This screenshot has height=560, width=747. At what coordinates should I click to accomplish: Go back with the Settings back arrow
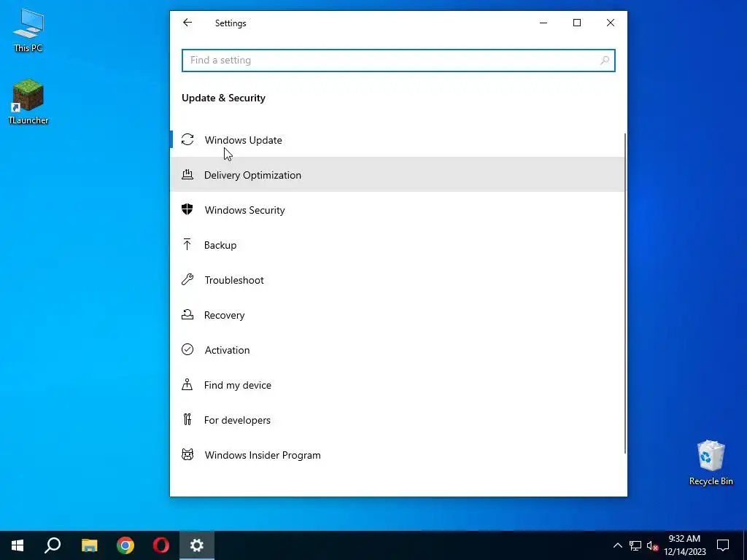(x=187, y=23)
